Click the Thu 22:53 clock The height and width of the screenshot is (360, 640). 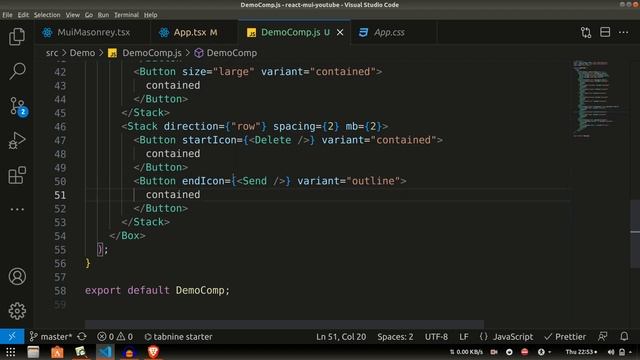click(x=581, y=352)
